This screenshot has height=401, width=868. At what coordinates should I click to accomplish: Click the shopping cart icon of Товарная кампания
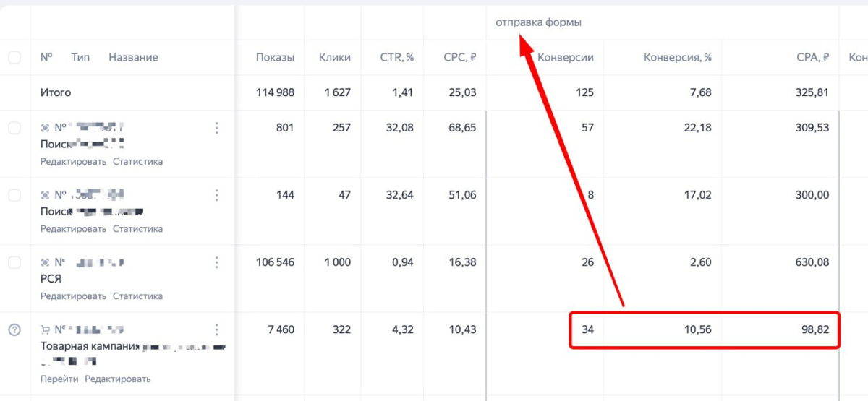(x=45, y=329)
